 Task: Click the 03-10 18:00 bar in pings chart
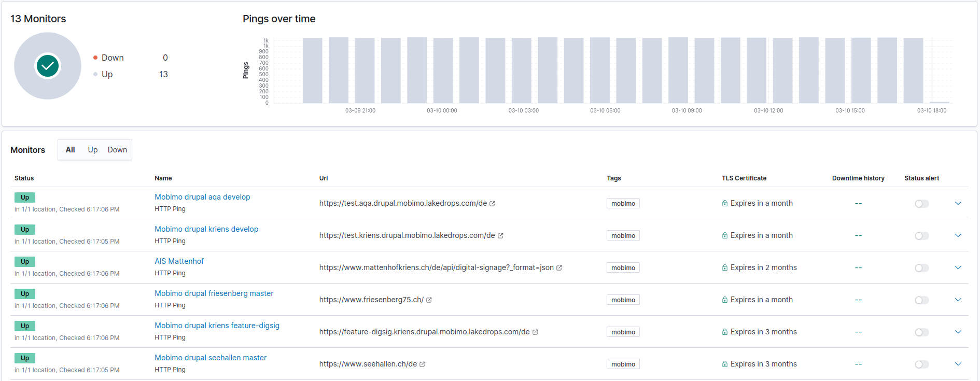pyautogui.click(x=939, y=102)
